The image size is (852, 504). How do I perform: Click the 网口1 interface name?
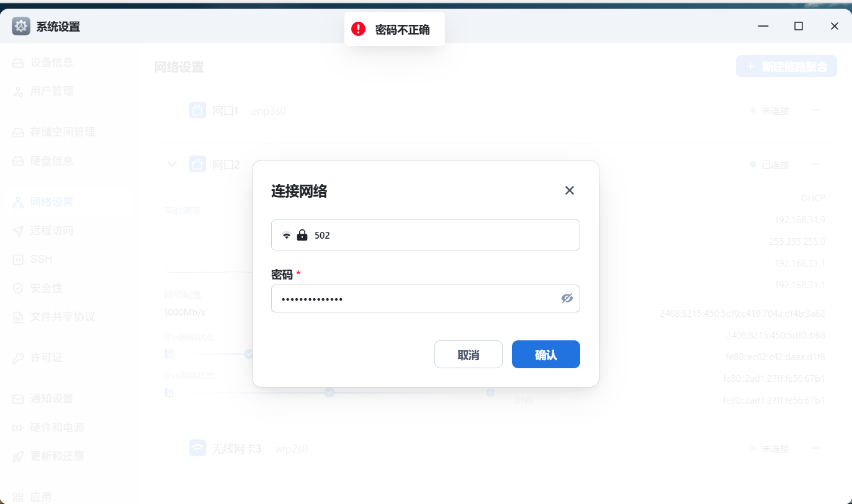click(x=225, y=111)
